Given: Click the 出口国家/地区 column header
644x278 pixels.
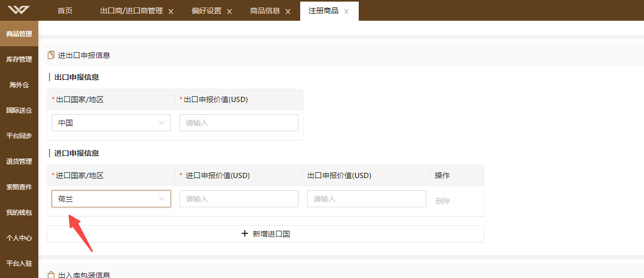Looking at the screenshot, I should click(x=79, y=99).
